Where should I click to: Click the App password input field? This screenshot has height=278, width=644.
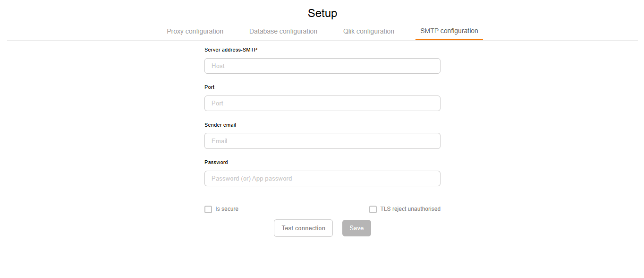tap(322, 178)
